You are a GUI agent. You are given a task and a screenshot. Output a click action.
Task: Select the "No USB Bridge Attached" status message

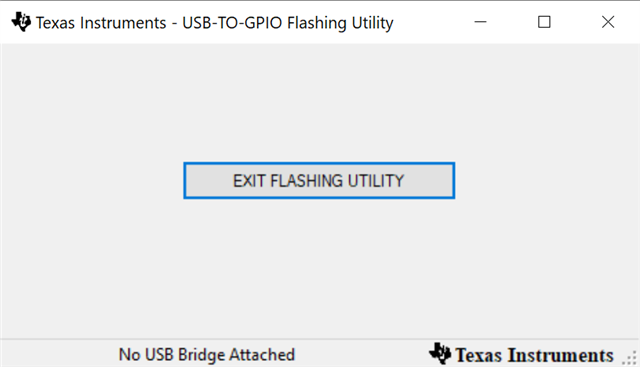(207, 354)
